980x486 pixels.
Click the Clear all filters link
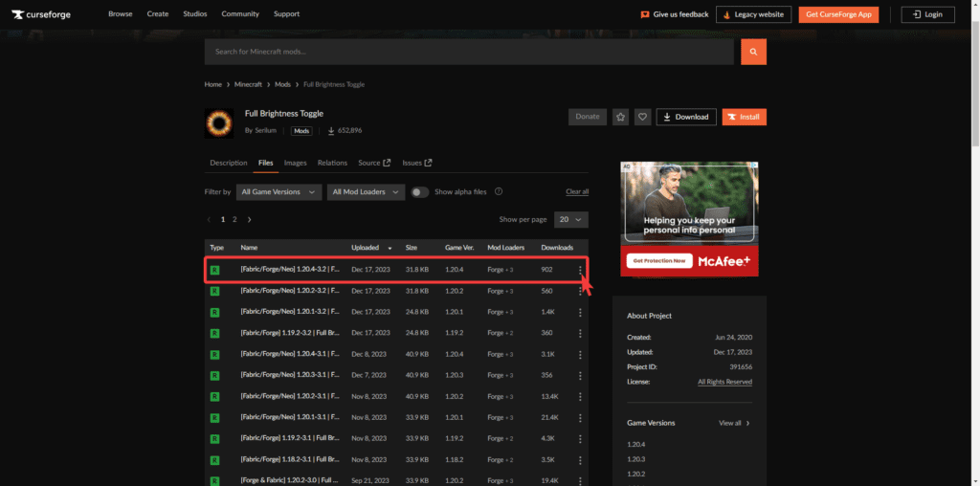(x=577, y=191)
